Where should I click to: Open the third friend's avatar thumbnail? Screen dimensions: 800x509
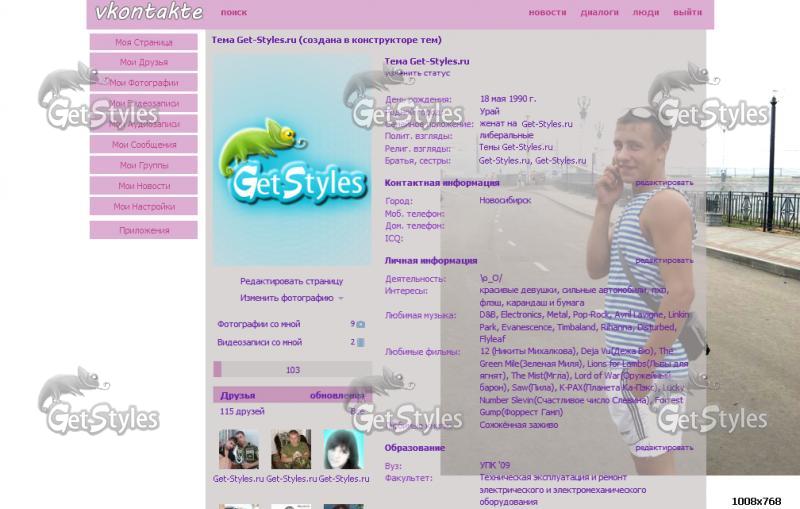click(x=343, y=450)
